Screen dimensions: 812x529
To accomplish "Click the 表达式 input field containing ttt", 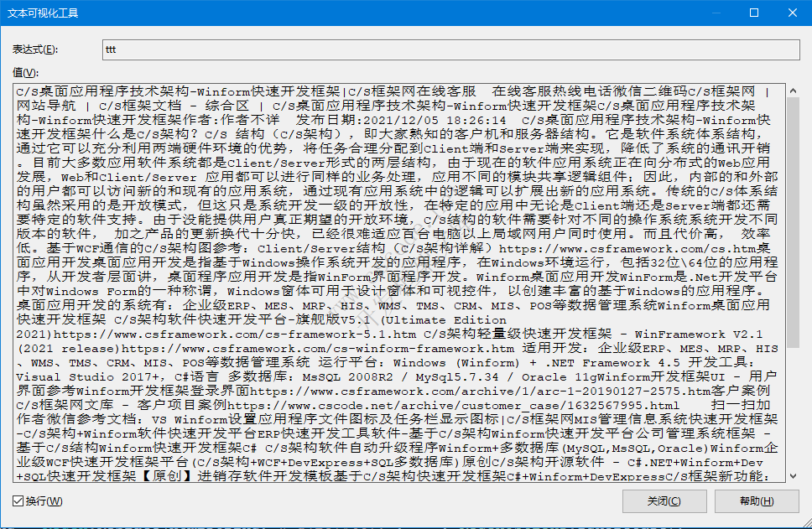I will [x=451, y=49].
